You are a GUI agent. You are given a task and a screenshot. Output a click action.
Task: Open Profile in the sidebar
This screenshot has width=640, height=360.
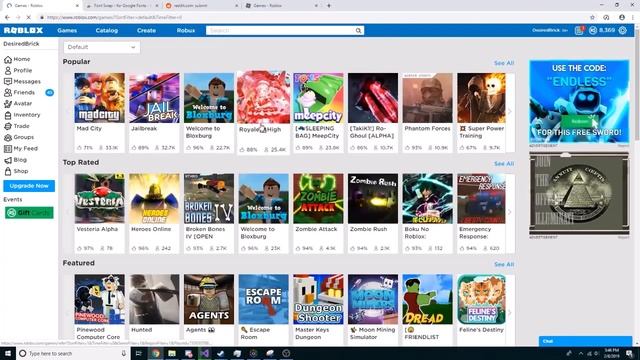tap(18, 70)
